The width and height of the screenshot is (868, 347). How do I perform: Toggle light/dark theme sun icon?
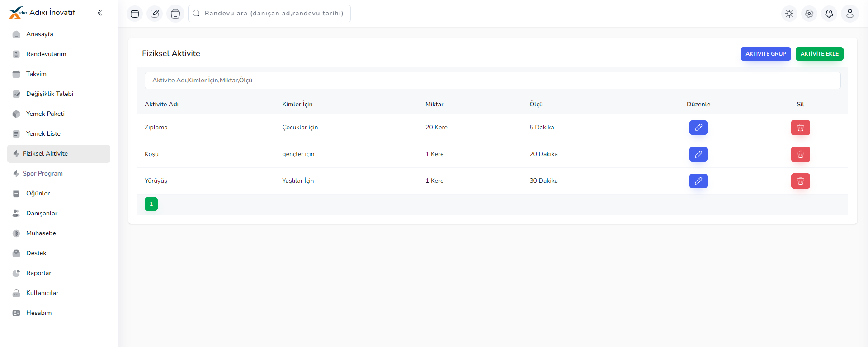pos(789,14)
